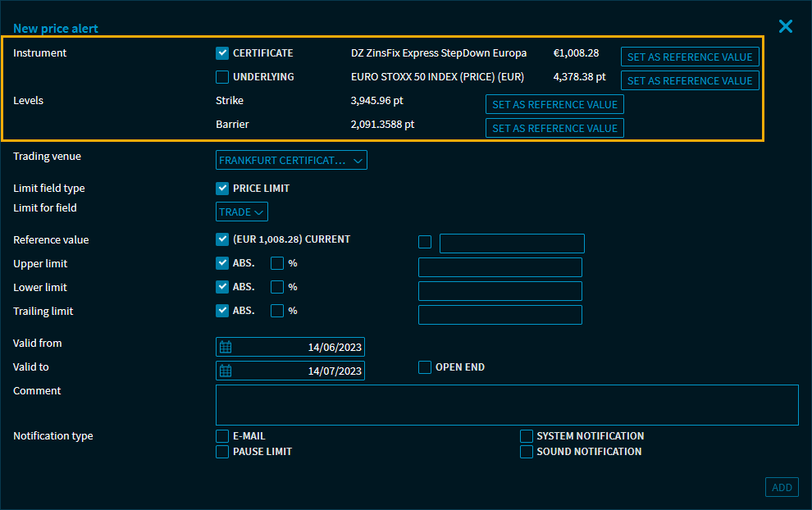
Task: Set Strike level as reference value
Action: click(554, 104)
